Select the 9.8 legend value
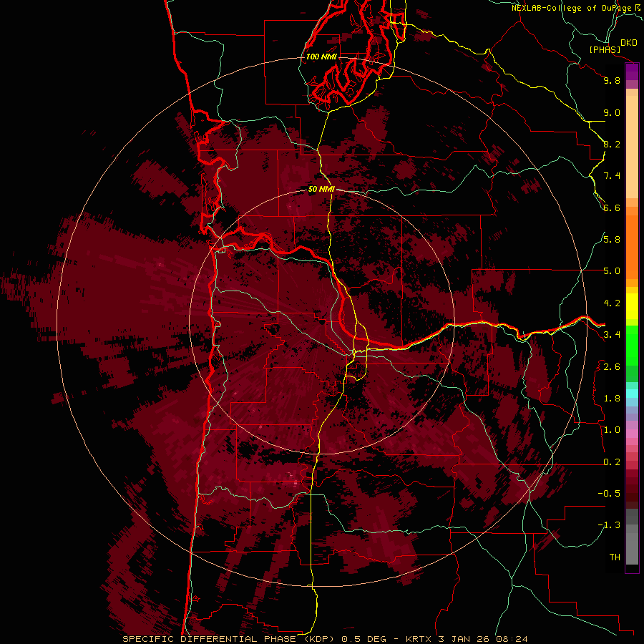Image resolution: width=644 pixels, height=644 pixels. tap(612, 80)
